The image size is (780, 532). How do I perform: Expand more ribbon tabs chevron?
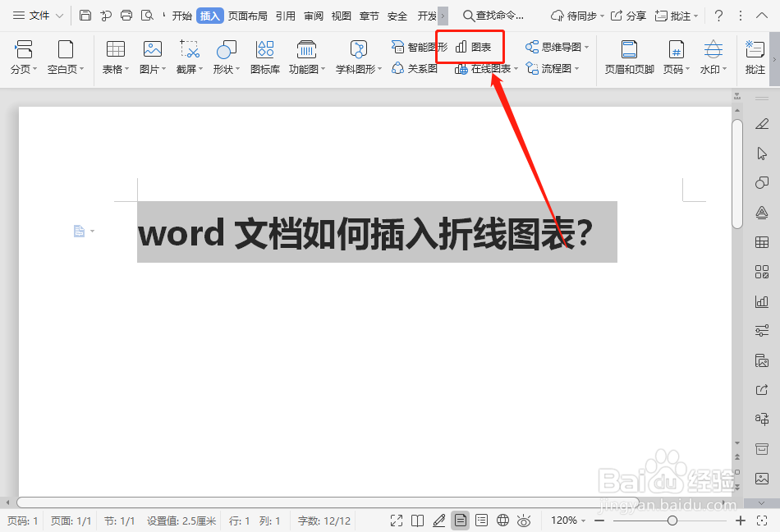(443, 16)
